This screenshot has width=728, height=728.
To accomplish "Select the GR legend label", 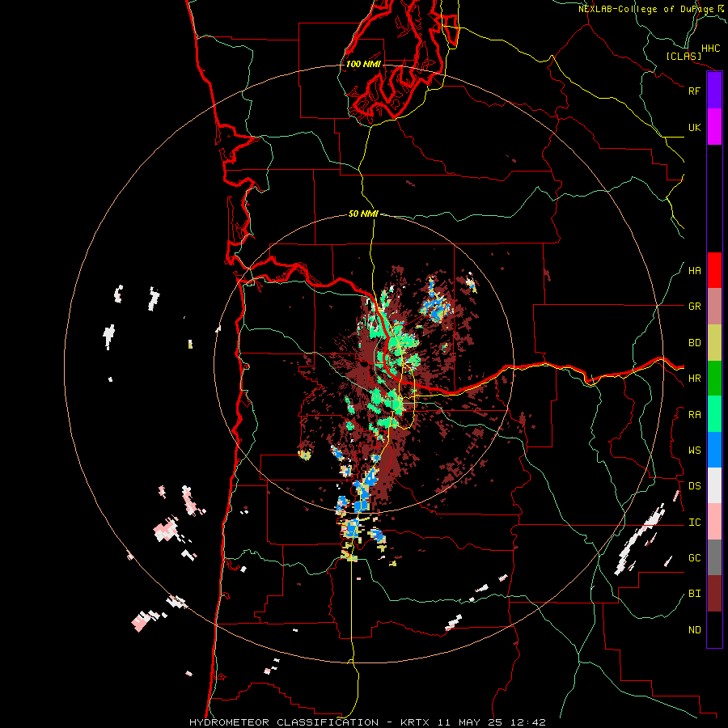I will click(694, 307).
